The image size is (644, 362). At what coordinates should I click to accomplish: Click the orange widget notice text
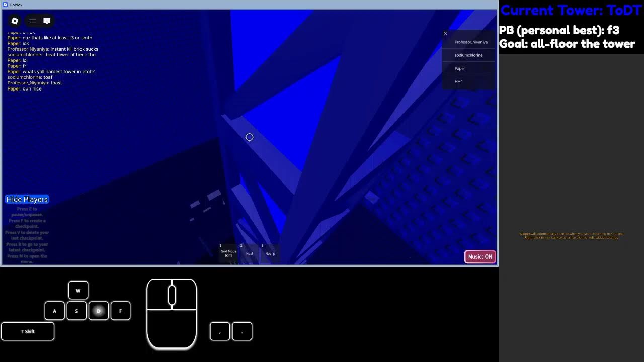point(571,235)
